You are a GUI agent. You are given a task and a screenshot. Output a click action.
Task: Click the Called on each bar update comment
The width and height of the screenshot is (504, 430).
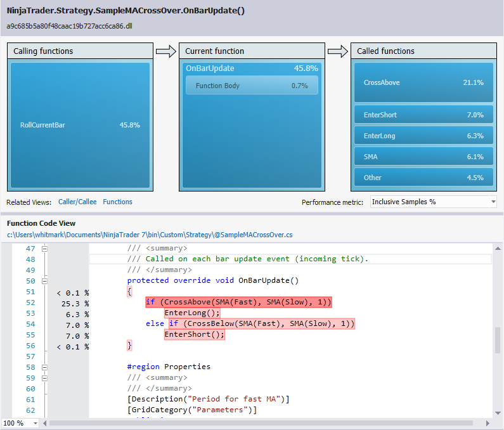point(248,259)
